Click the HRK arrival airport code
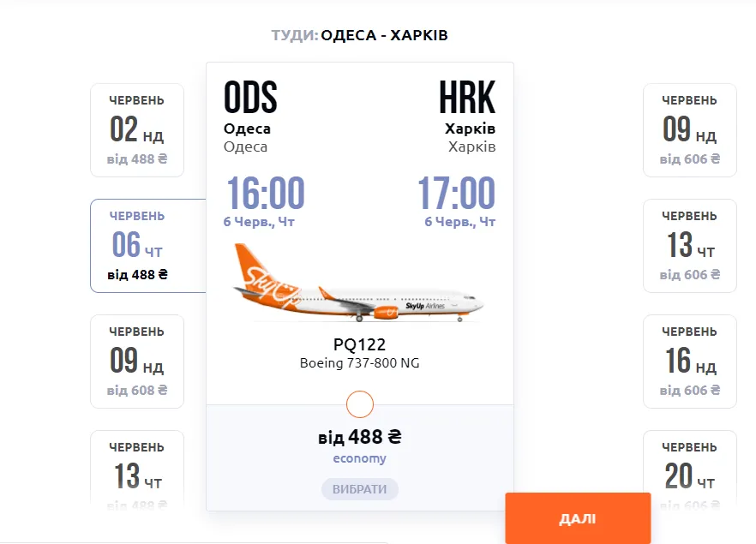Screen dimensions: 756x544 [x=467, y=99]
